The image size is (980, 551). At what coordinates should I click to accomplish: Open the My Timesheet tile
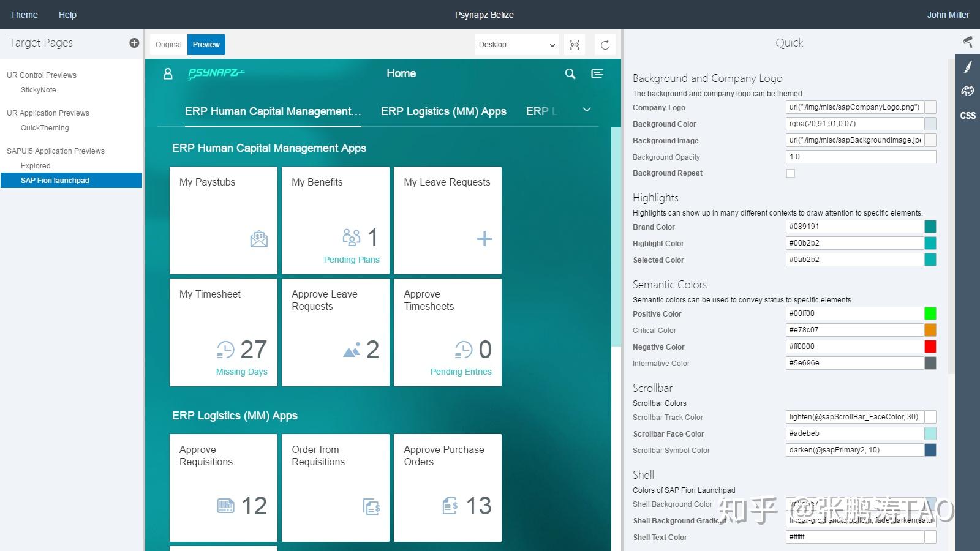click(224, 332)
